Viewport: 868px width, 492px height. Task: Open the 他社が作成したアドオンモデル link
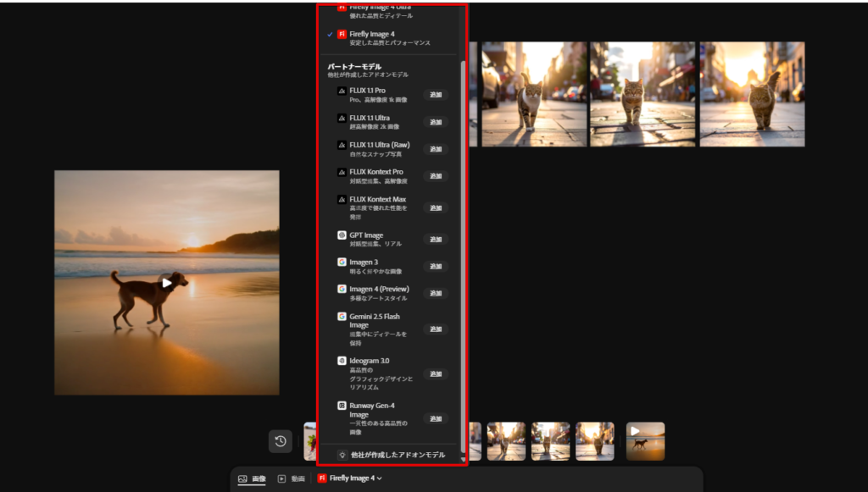(392, 455)
